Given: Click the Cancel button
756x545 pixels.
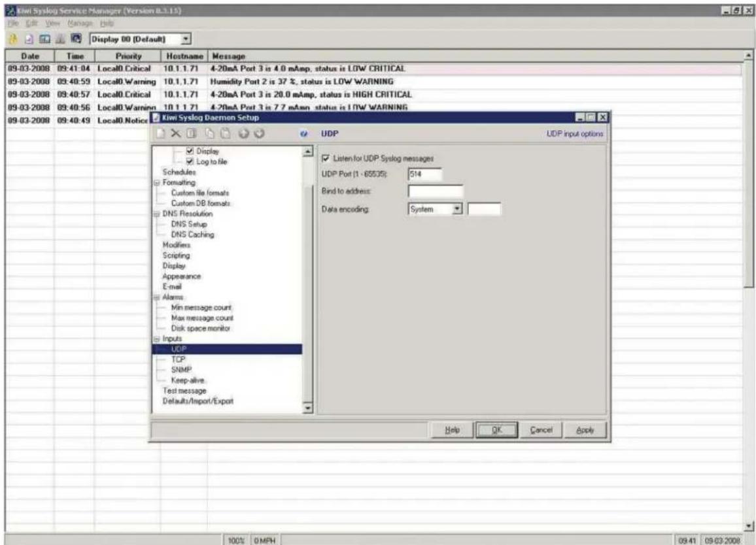Looking at the screenshot, I should click(541, 430).
